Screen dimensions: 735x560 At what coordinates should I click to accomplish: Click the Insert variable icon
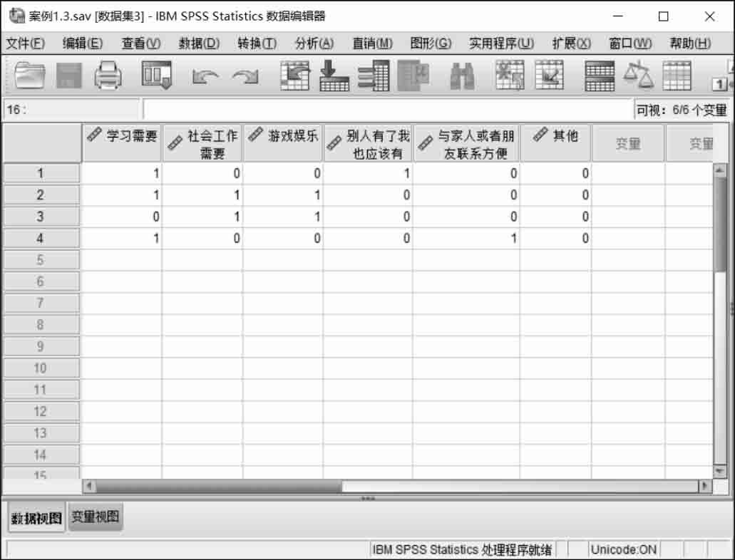point(550,76)
